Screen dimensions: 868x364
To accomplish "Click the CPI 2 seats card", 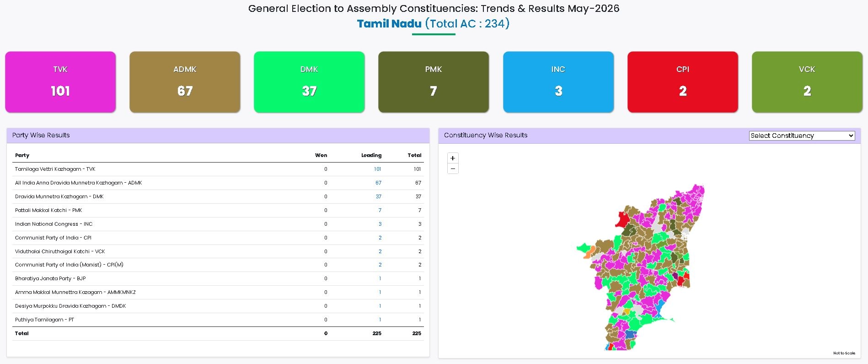I will click(683, 82).
